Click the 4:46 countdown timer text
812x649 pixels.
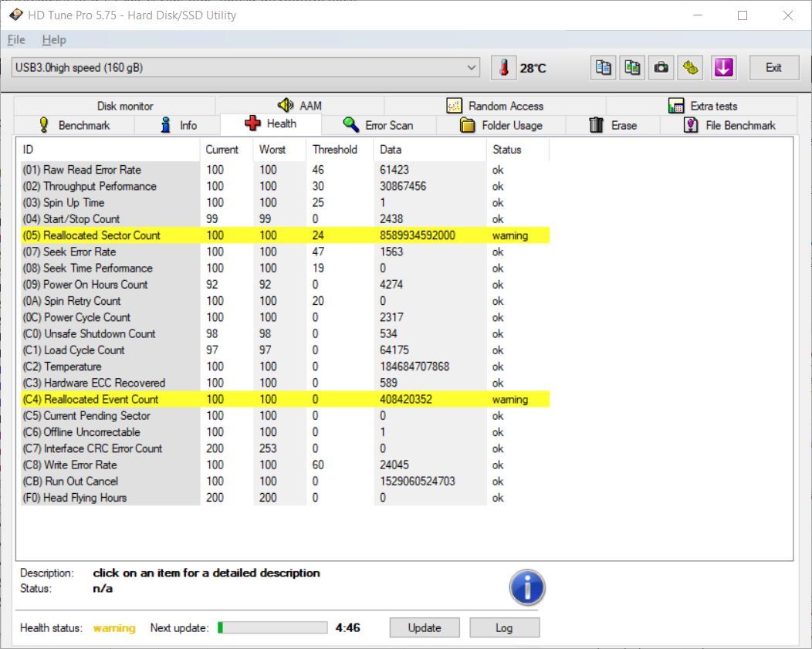[x=347, y=628]
